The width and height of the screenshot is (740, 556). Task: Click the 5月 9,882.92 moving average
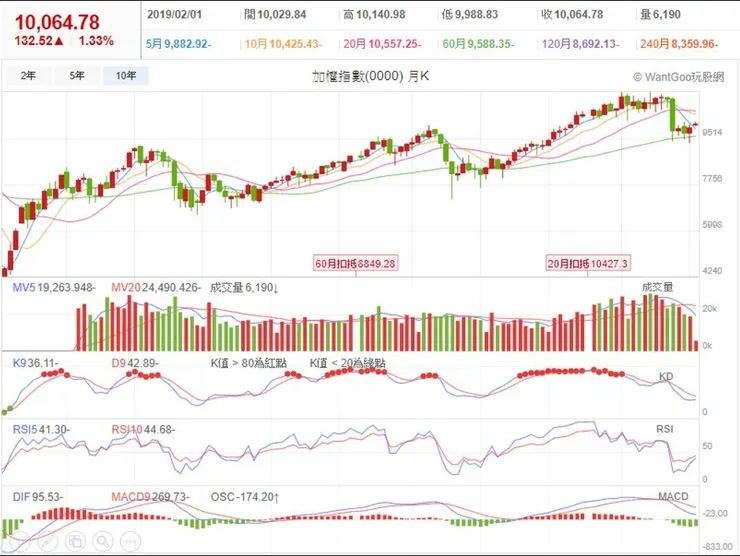click(x=178, y=44)
